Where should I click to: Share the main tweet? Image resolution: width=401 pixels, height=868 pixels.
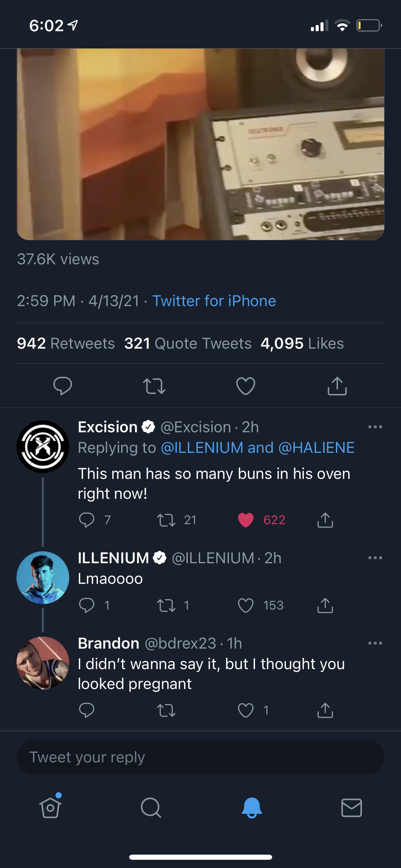(337, 386)
